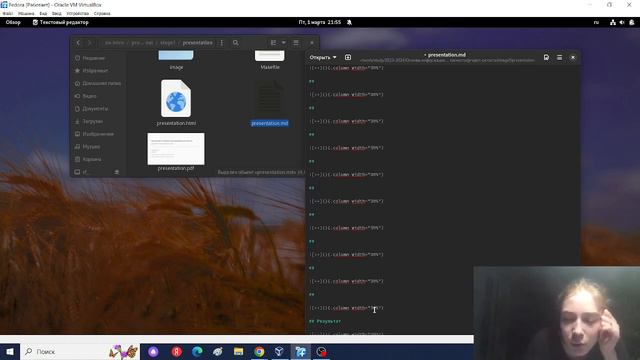The width and height of the screenshot is (640, 360).
Task: Select the Makefile file
Action: [269, 56]
